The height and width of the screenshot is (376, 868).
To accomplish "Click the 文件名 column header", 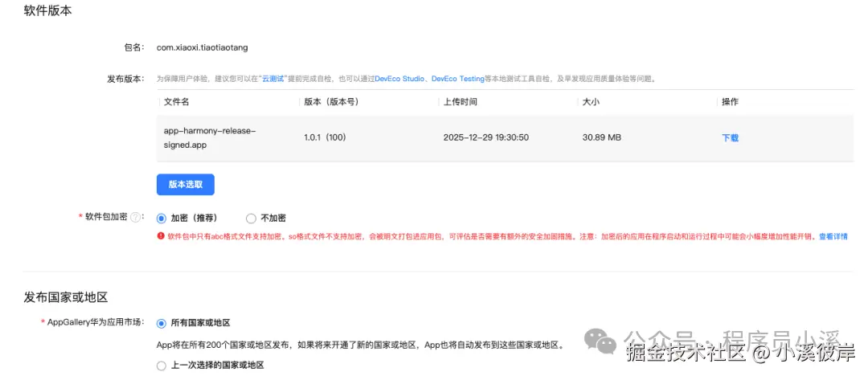I will point(177,102).
